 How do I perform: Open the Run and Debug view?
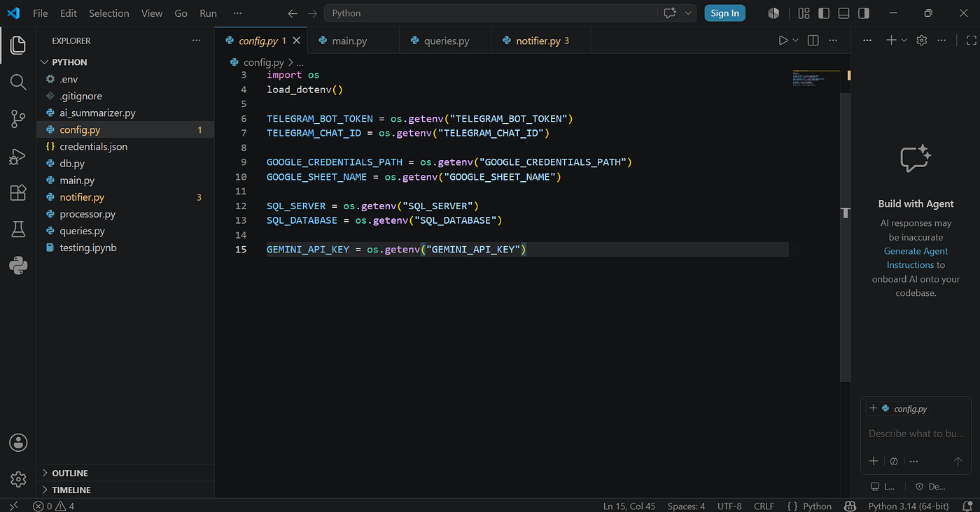(x=18, y=157)
